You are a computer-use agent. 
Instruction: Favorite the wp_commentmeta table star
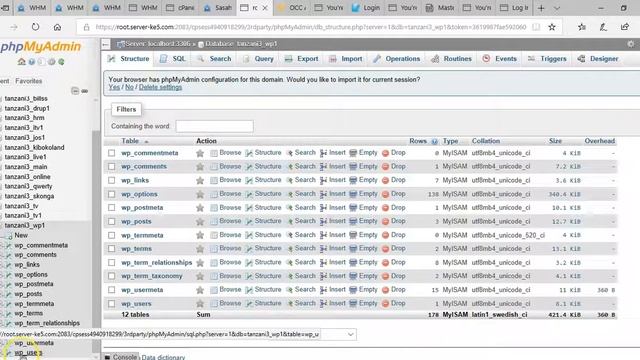(x=200, y=153)
